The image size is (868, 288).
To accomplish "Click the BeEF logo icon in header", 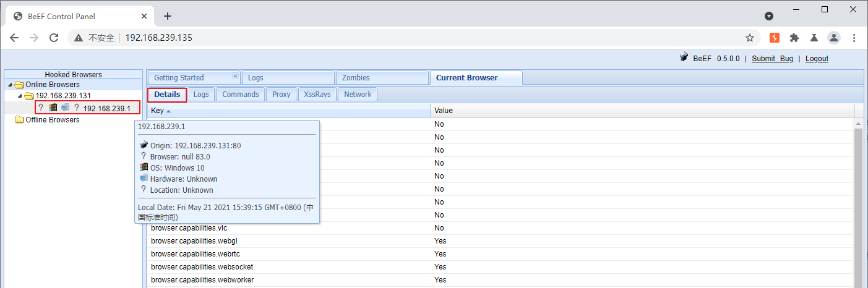I will [684, 57].
